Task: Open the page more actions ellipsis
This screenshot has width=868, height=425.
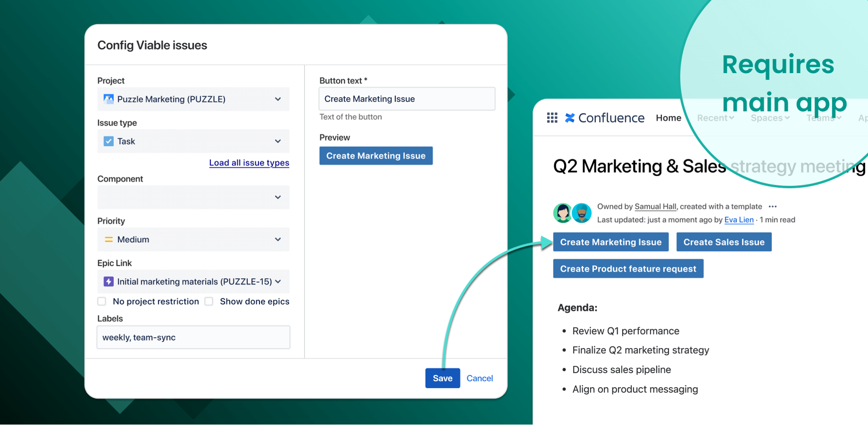Action: pos(773,206)
